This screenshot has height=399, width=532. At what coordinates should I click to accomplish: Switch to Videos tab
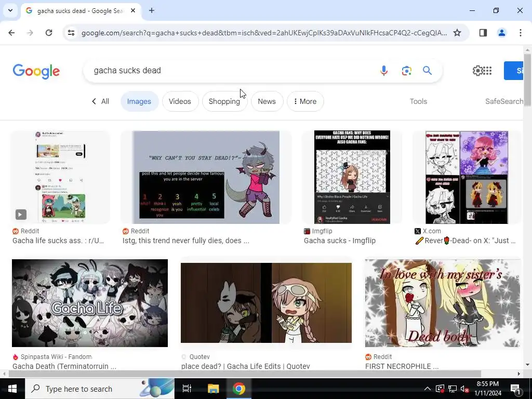point(180,101)
